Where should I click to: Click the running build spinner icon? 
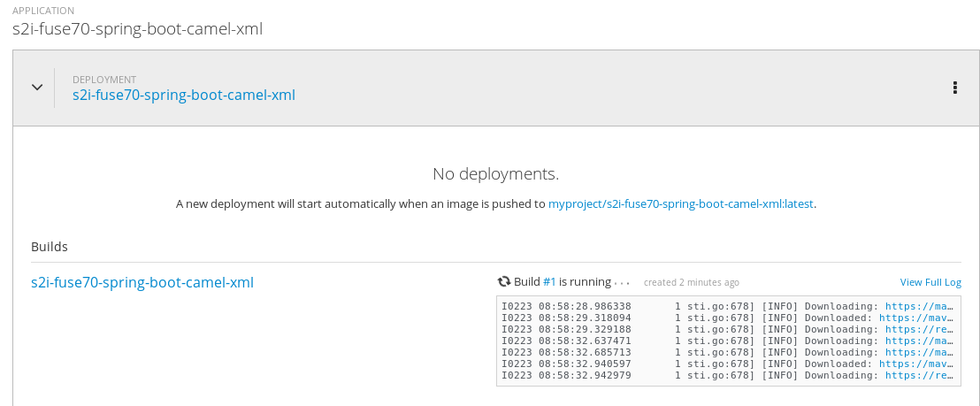(504, 282)
